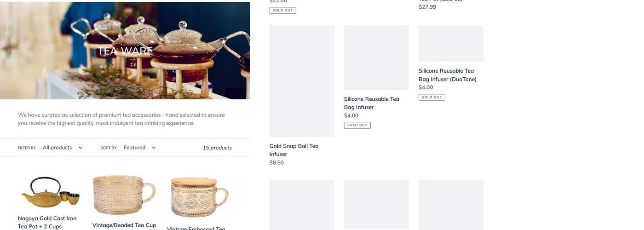Open the Vintage Embossed Tea product title
Screen dimensions: 644x230
click(196, 228)
